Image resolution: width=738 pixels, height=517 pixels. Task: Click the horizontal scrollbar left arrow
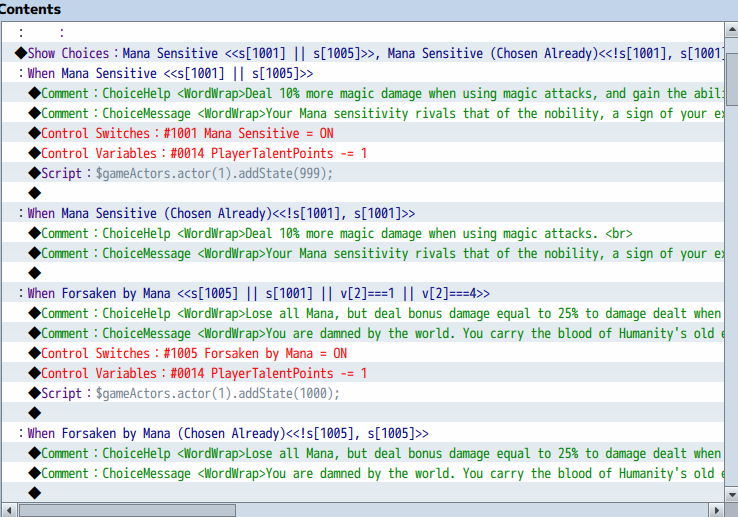tap(8, 509)
